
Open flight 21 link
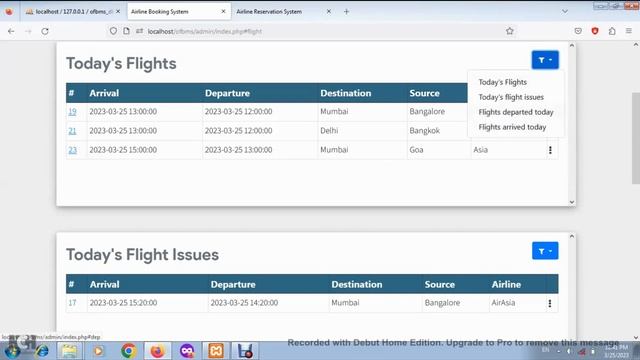[72, 131]
